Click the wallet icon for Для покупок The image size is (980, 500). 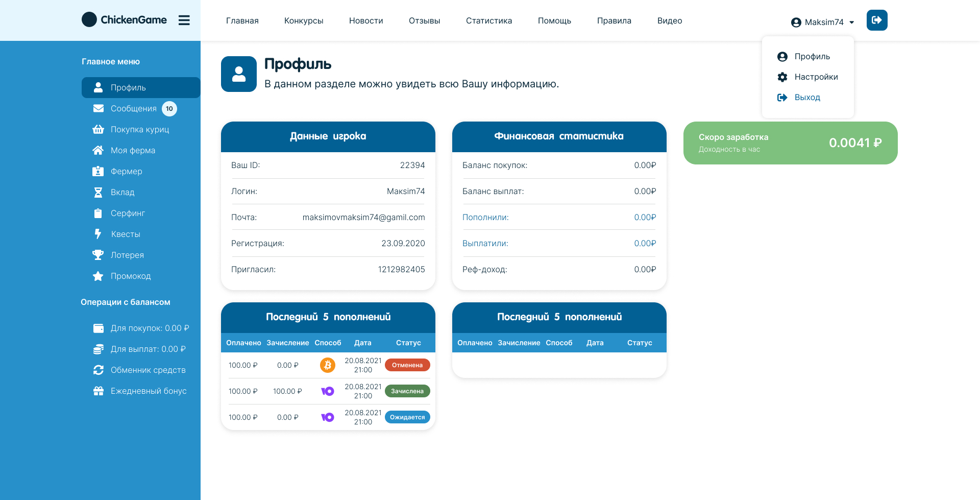[98, 328]
